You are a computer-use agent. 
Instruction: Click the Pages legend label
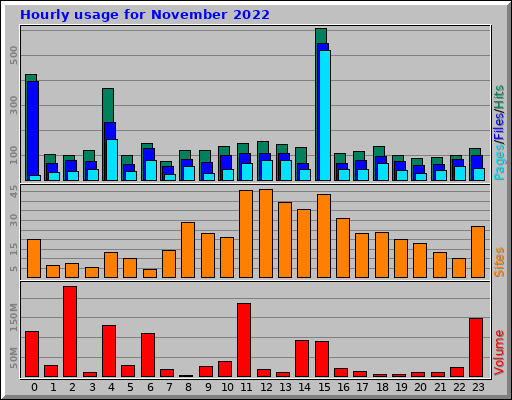pos(499,163)
